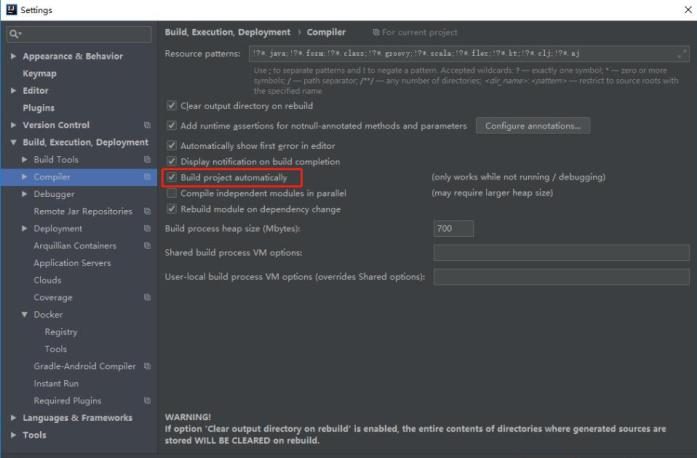The image size is (697, 458).
Task: Open the Keymap settings page
Action: pos(40,74)
